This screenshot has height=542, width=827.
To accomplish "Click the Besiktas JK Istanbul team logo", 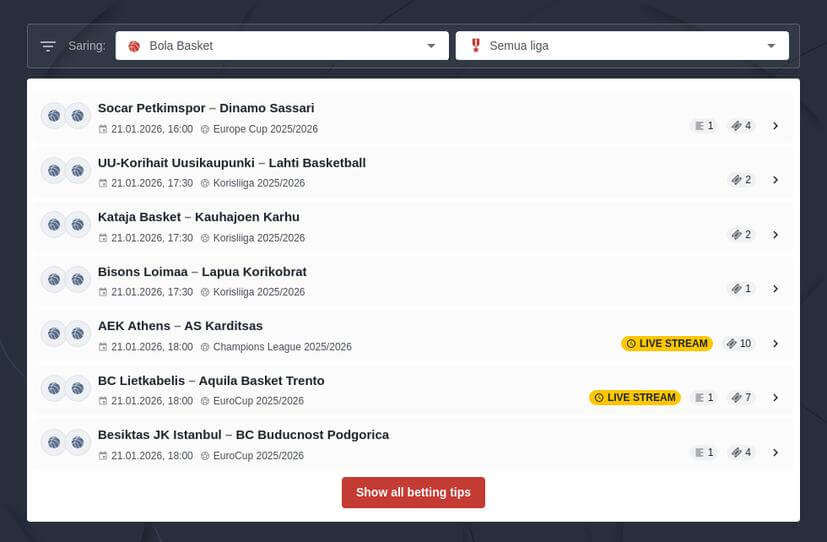I will [54, 442].
